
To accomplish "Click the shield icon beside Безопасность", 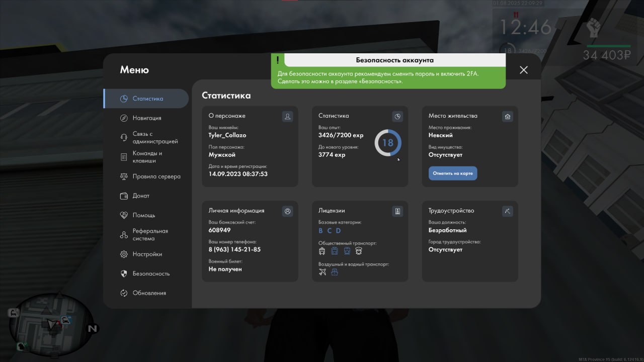I will click(x=124, y=274).
